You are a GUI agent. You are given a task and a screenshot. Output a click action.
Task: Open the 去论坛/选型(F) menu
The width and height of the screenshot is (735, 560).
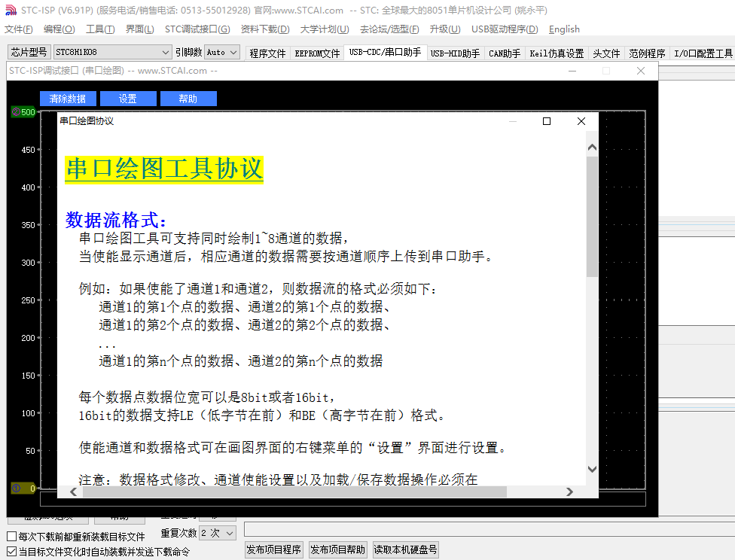(x=389, y=29)
